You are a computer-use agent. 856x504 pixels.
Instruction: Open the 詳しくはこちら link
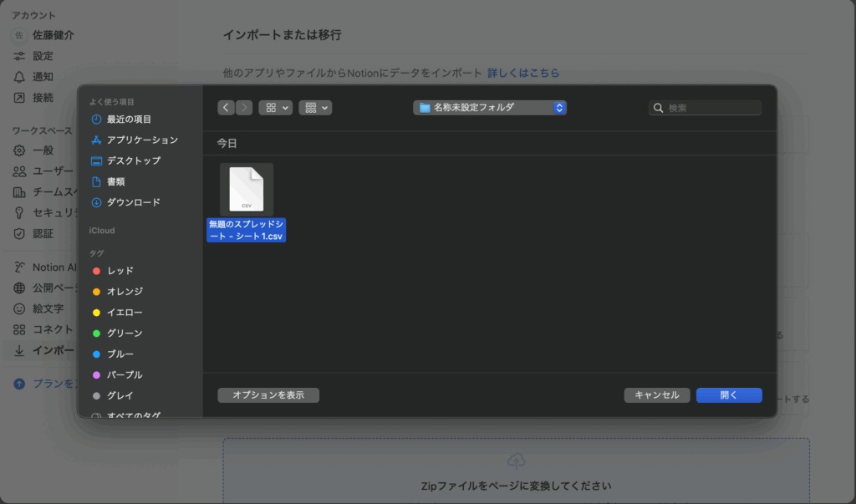coord(523,73)
